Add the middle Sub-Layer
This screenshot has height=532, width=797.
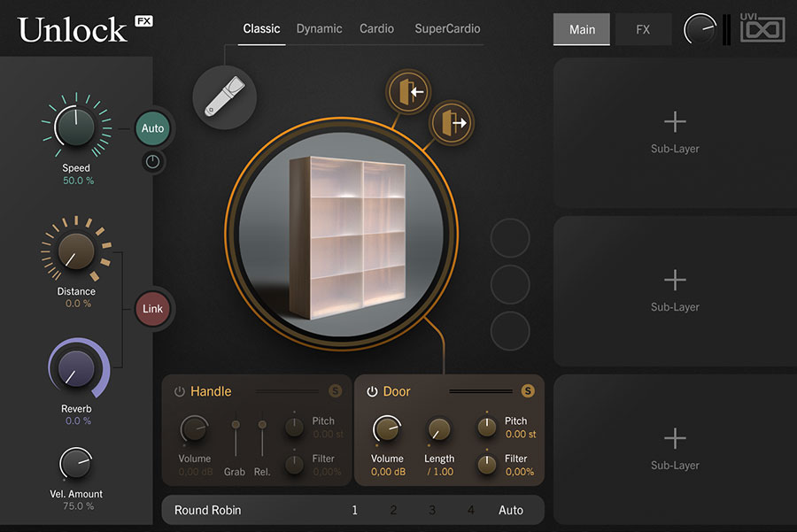coord(675,291)
